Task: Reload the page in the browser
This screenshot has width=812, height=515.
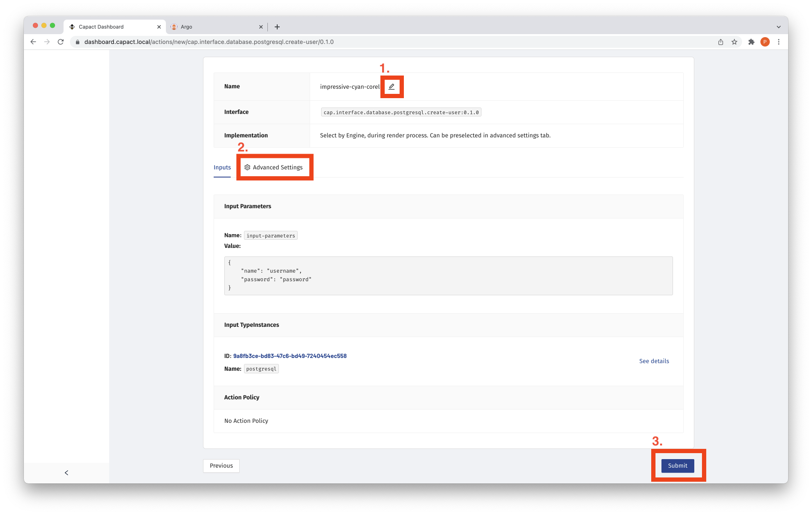Action: pos(61,42)
